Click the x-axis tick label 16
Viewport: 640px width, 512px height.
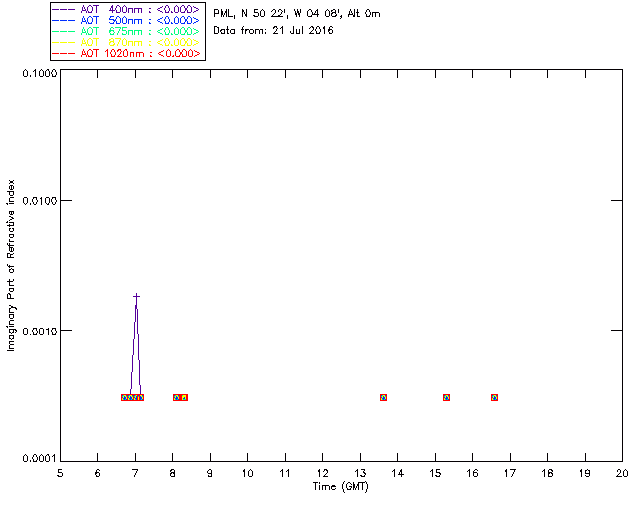[472, 473]
